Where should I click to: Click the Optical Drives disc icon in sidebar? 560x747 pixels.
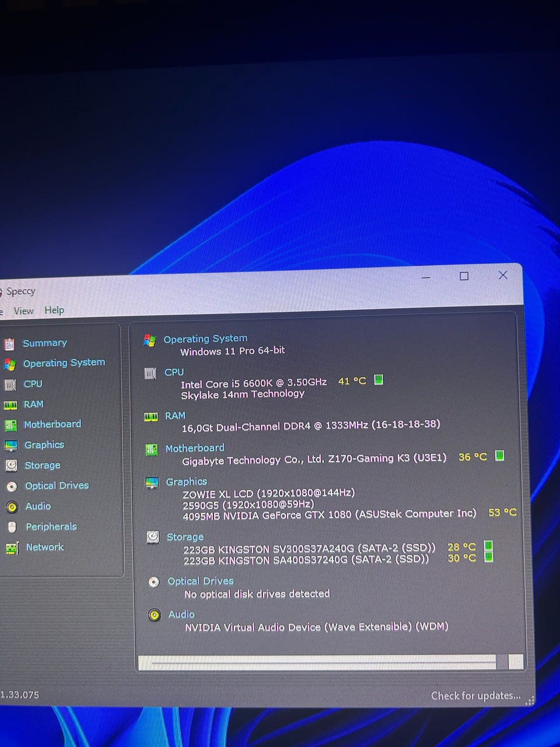click(x=12, y=486)
